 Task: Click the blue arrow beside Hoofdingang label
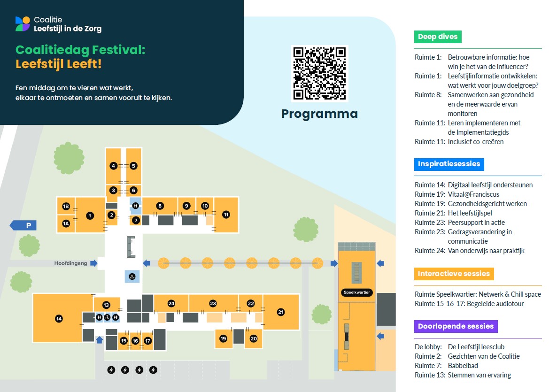tap(94, 263)
